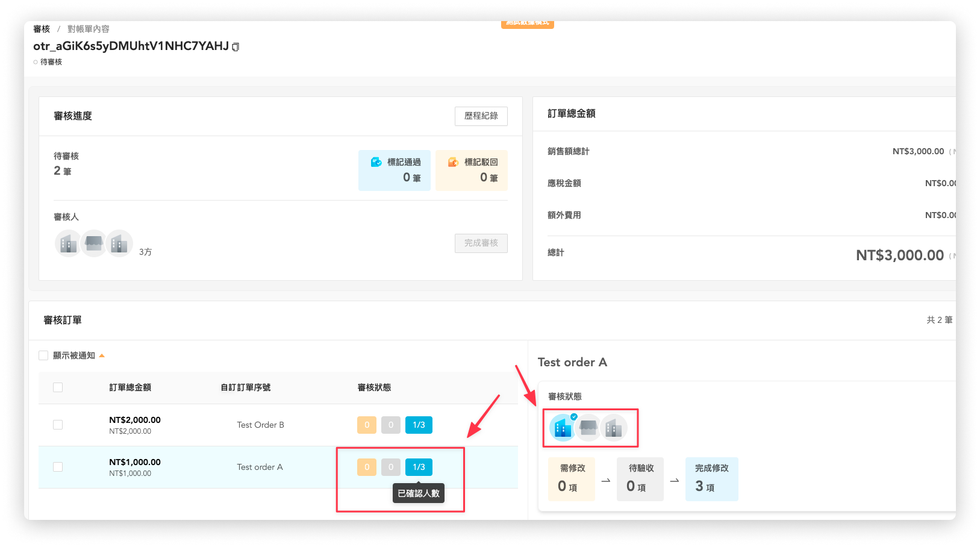Image resolution: width=980 pixels, height=547 pixels.
Task: Click the 3方 reviewer count label
Action: 145,252
